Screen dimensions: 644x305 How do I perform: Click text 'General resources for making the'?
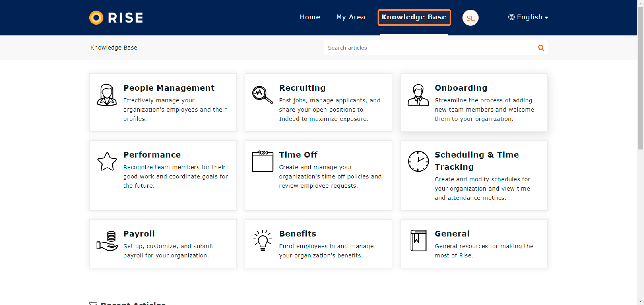[484, 246]
